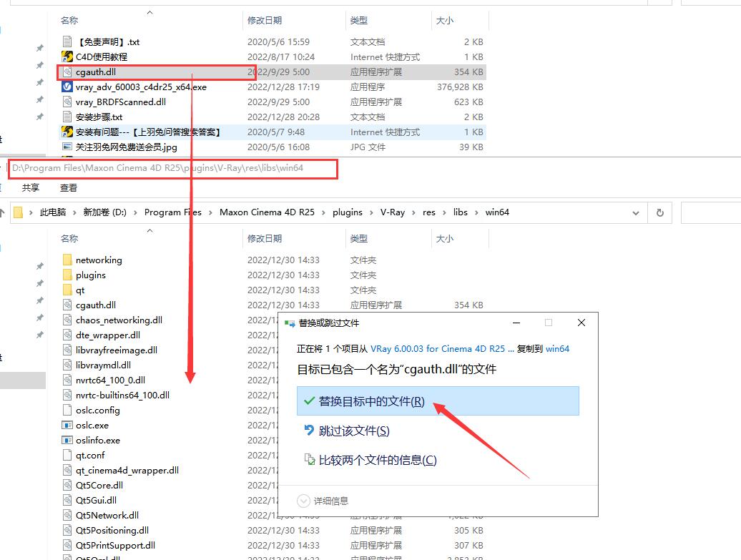Refresh the win64 folder view
741x560 pixels.
click(x=660, y=212)
